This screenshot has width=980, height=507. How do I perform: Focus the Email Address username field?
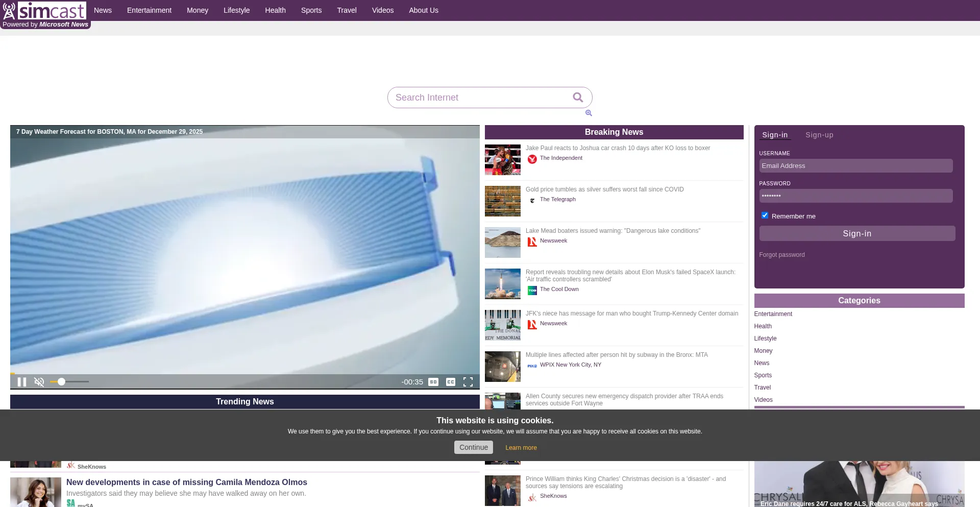(x=856, y=166)
